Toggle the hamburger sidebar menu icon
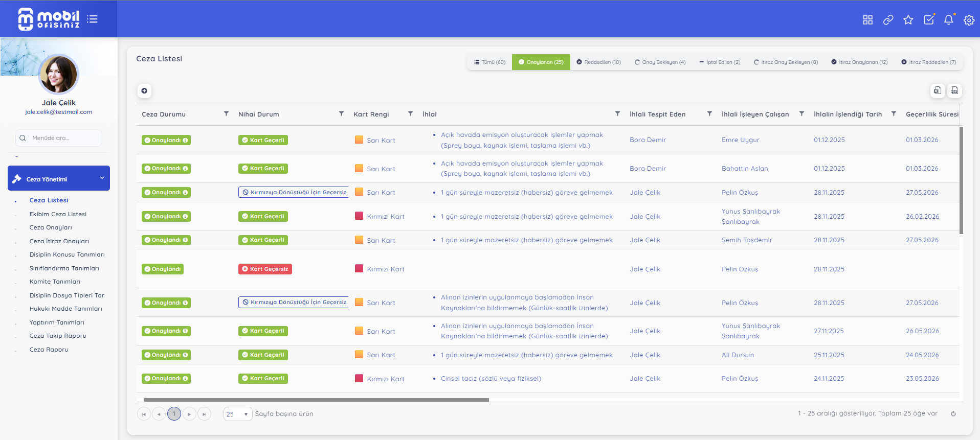This screenshot has height=440, width=980. point(92,19)
